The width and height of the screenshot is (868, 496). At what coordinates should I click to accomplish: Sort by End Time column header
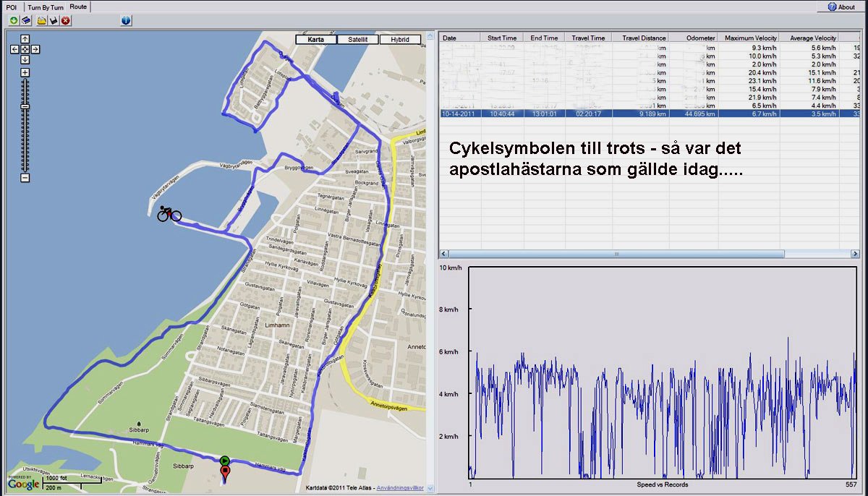544,38
